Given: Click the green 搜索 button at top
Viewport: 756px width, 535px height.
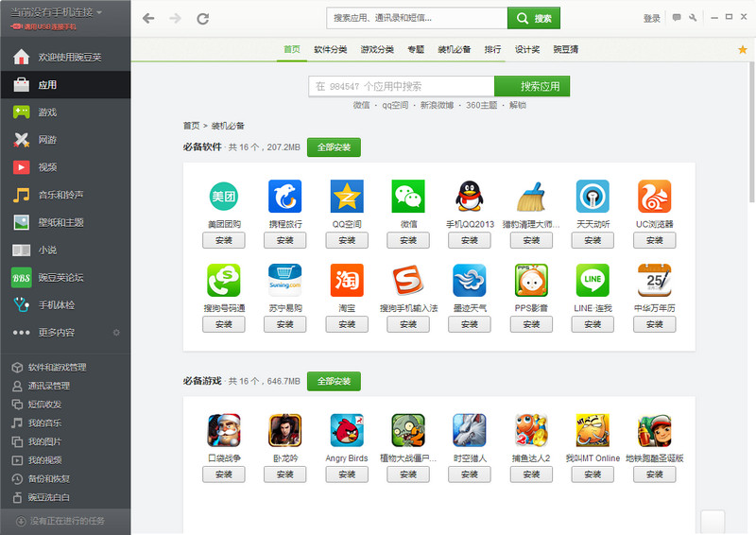Looking at the screenshot, I should [534, 18].
